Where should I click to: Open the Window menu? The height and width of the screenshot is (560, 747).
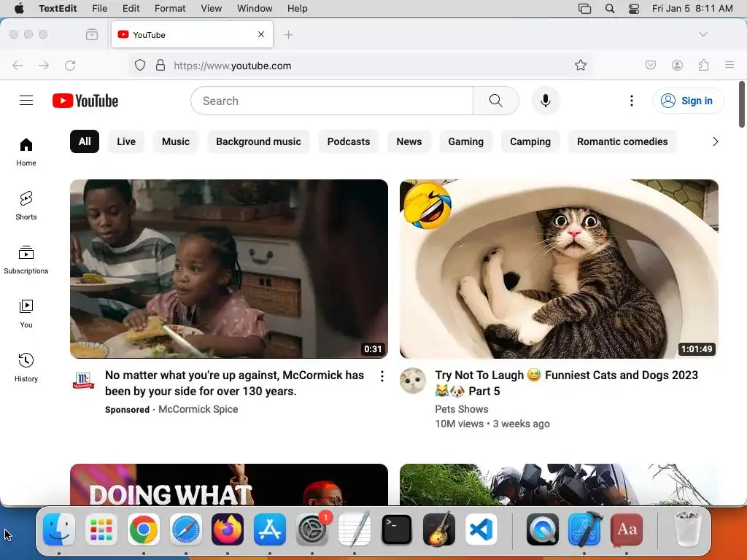(x=255, y=9)
